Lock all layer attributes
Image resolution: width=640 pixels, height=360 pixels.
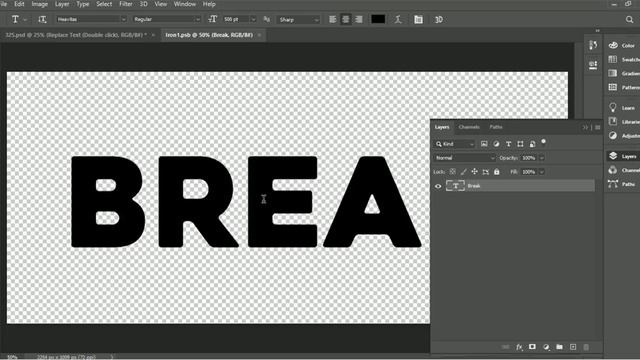(496, 172)
